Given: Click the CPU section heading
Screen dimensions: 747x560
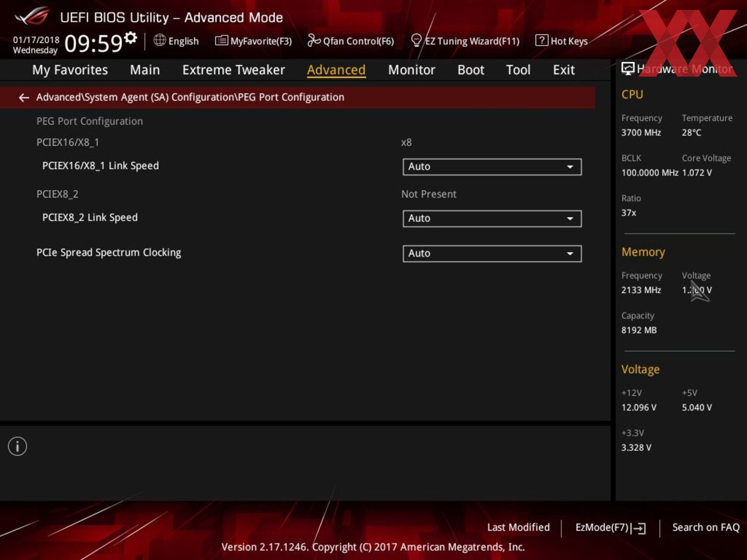Looking at the screenshot, I should pyautogui.click(x=632, y=94).
